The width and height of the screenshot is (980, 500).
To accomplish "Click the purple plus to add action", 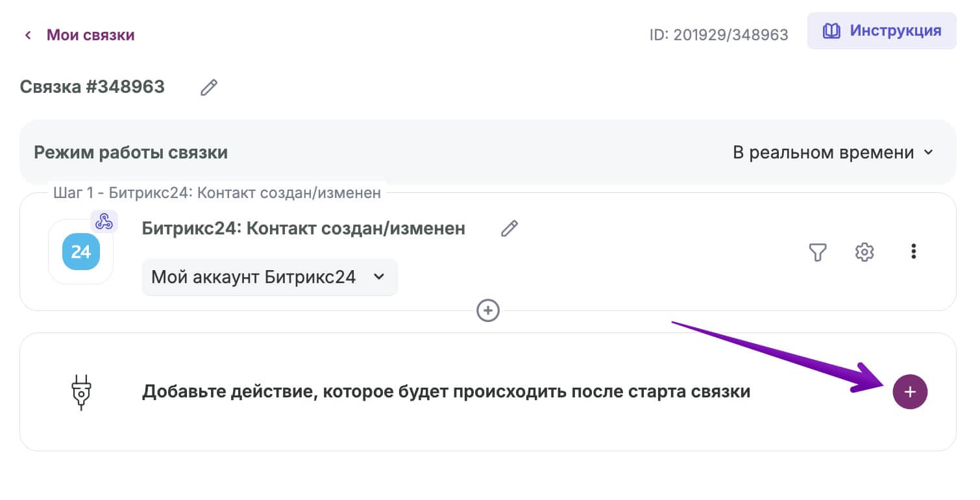I will [x=910, y=392].
